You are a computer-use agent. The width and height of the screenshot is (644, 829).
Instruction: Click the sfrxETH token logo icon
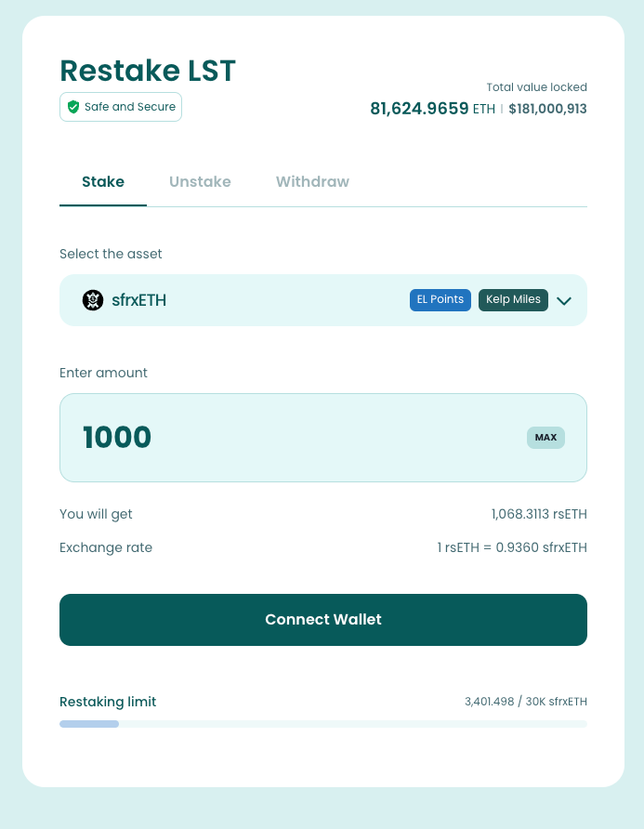(93, 300)
